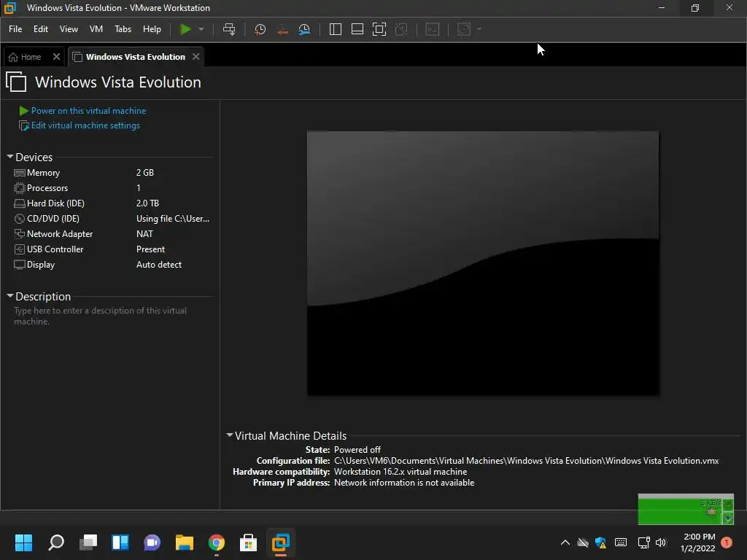Toggle the library sidebar view icon

[336, 29]
